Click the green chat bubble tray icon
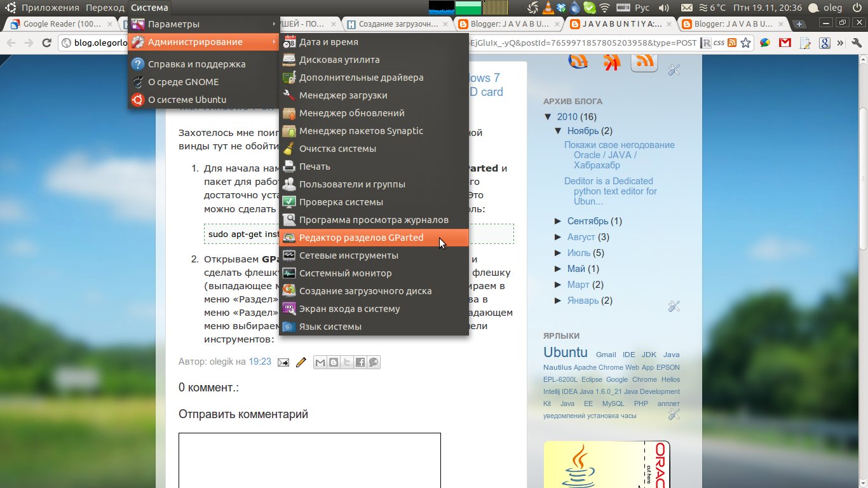This screenshot has width=868, height=488. pos(590,8)
